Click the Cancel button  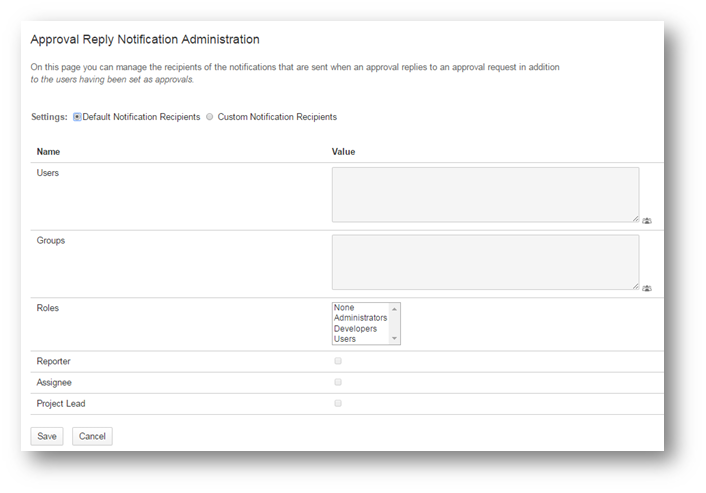pos(92,436)
